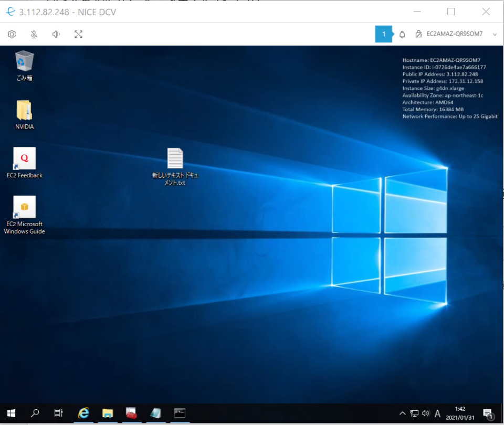The image size is (504, 425).
Task: Enter fullscreen mode in the DCV toolbar
Action: [78, 34]
